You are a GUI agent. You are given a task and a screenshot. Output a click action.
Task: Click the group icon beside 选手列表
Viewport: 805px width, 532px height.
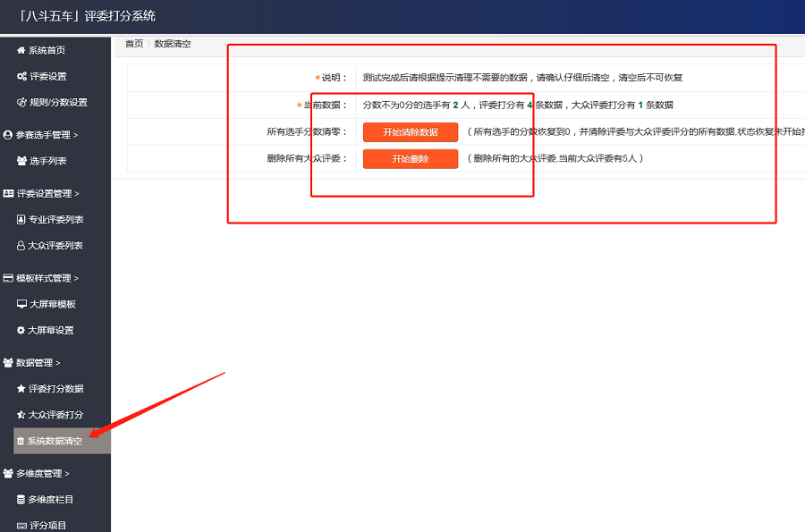click(21, 161)
